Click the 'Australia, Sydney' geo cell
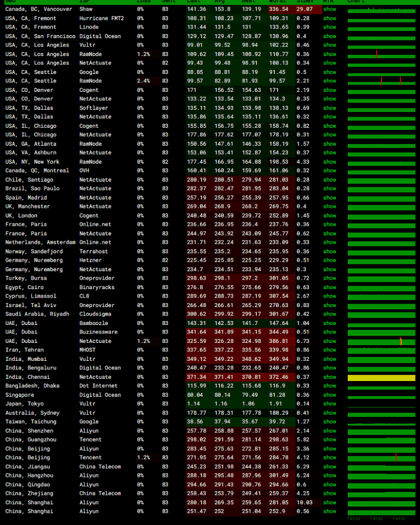420x525 pixels. (32, 412)
